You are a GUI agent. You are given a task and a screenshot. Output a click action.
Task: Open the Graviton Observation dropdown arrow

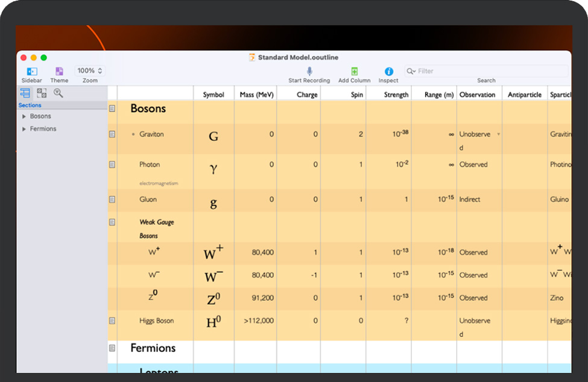(498, 134)
